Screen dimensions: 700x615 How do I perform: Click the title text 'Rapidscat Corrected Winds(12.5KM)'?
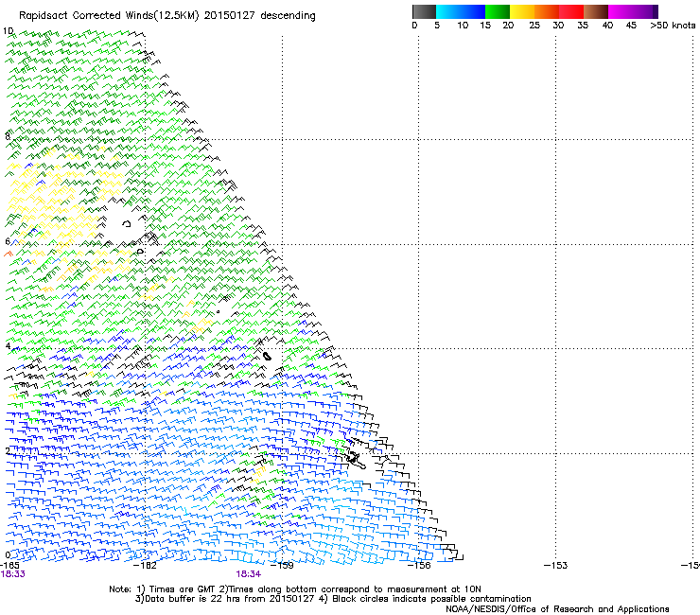(110, 16)
